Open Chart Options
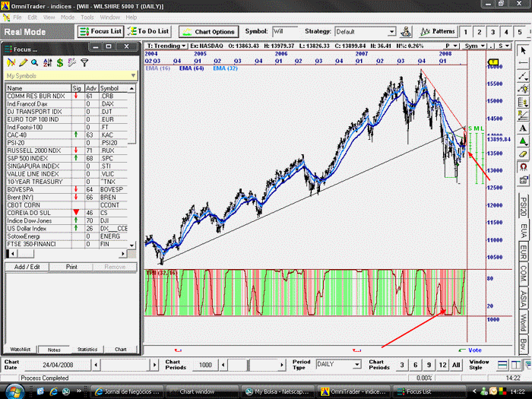Viewport: 532px width, 399px height. pyautogui.click(x=209, y=32)
